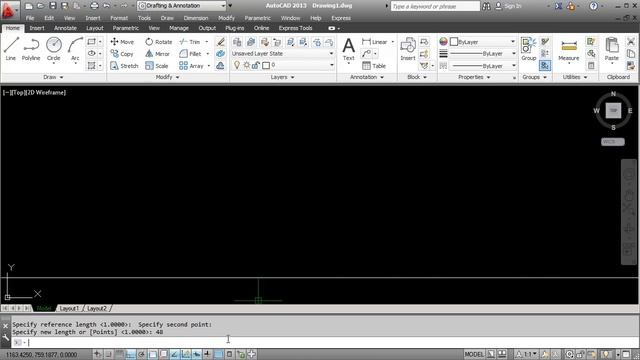
Task: Click the Measure tool
Action: pyautogui.click(x=569, y=50)
